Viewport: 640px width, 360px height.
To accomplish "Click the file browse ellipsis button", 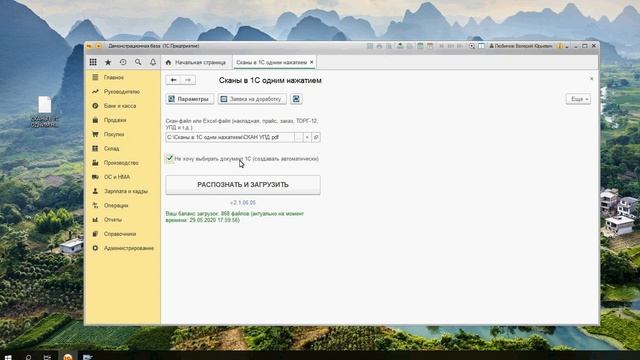I will (298, 137).
